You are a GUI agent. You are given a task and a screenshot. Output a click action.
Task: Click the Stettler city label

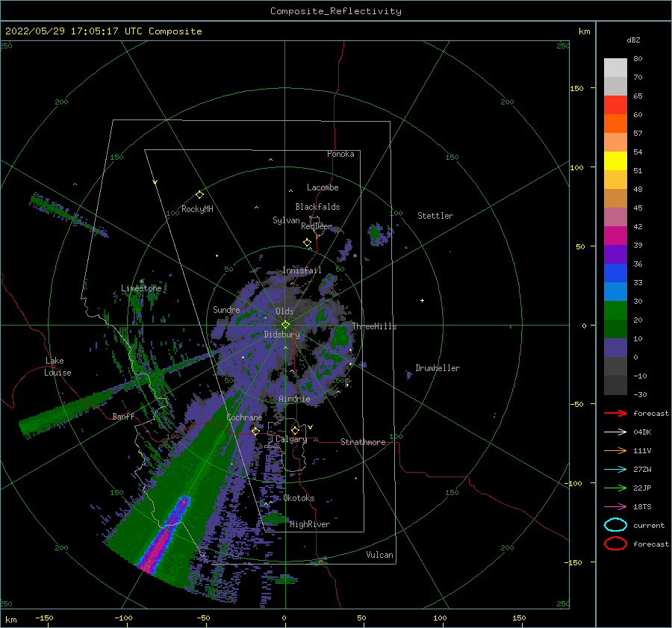coord(435,216)
